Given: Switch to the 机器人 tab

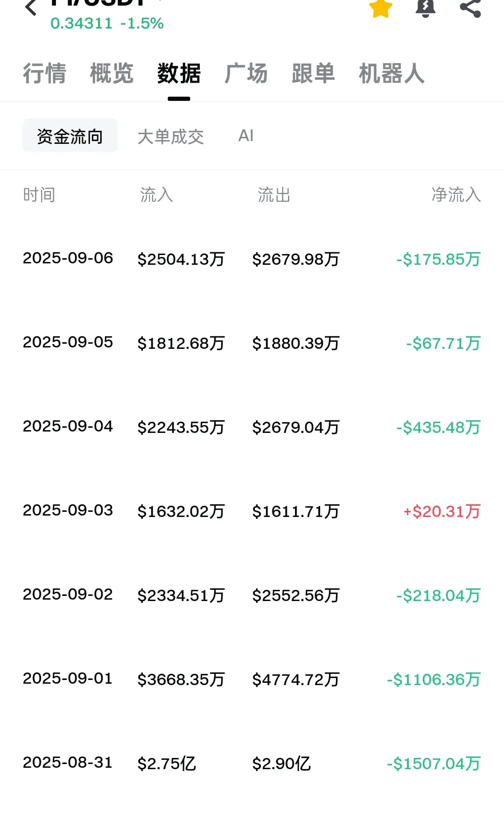Looking at the screenshot, I should [392, 74].
